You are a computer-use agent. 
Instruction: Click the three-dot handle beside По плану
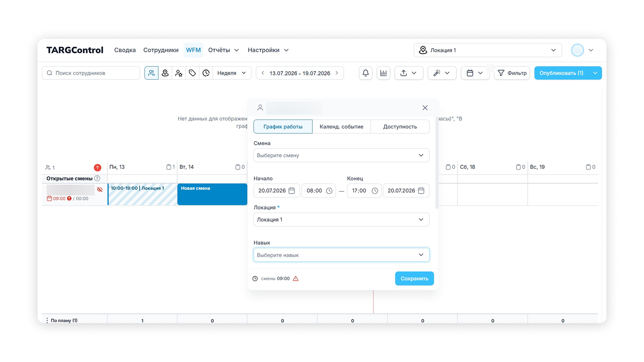pos(47,320)
